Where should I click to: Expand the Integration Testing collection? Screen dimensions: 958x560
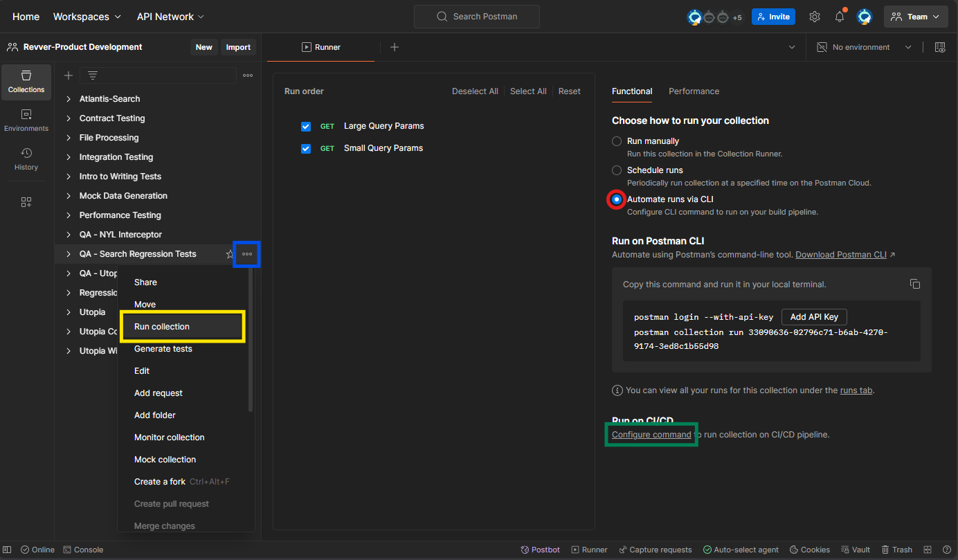click(x=69, y=157)
